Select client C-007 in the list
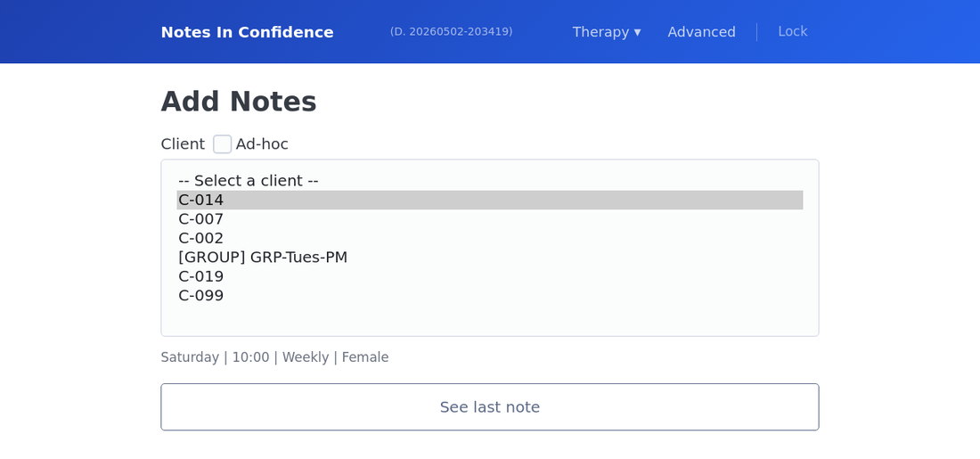 (489, 219)
